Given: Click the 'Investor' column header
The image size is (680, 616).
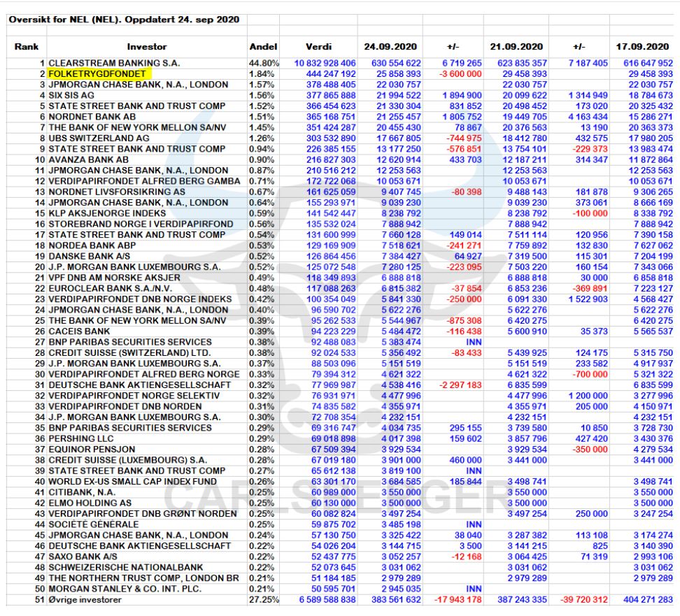Looking at the screenshot, I should [x=147, y=47].
